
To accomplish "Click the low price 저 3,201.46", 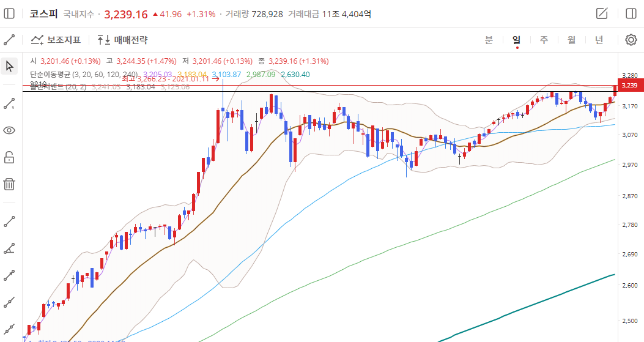I will (x=217, y=61).
